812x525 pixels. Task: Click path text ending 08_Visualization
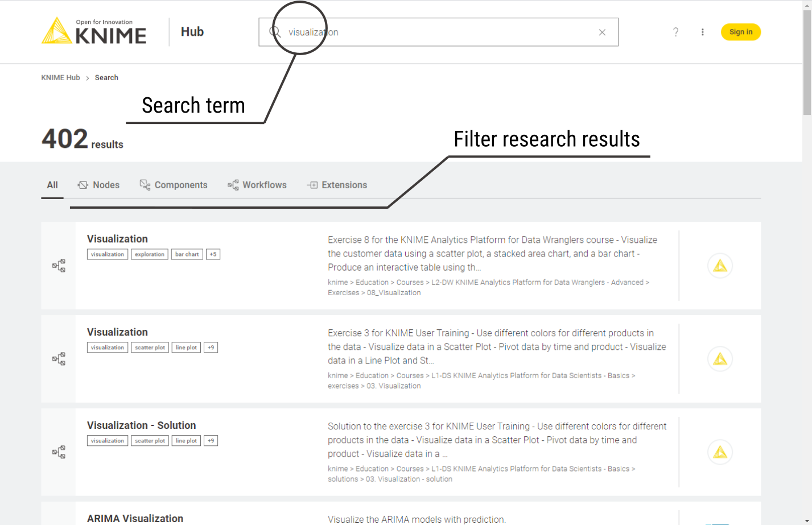[x=488, y=287]
